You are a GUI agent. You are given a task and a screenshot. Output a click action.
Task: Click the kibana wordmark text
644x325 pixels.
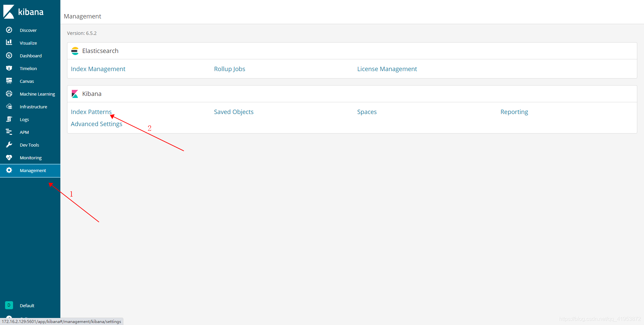pos(31,12)
